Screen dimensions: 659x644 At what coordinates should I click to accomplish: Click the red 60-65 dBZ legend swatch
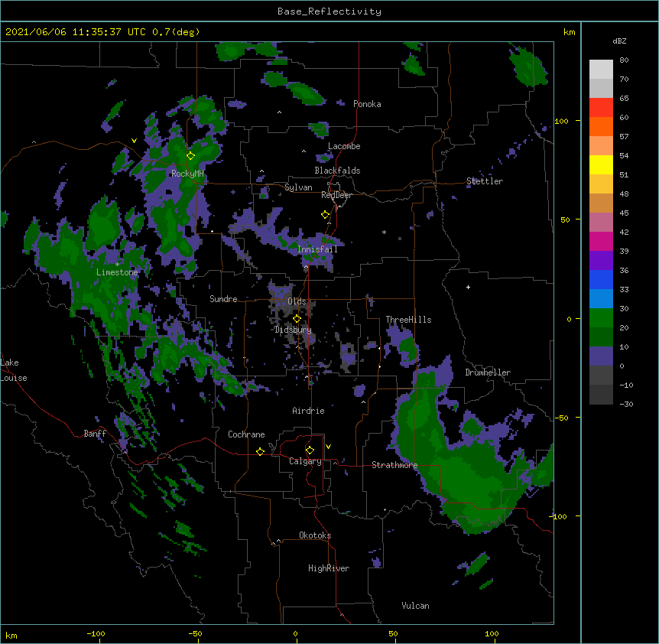click(601, 108)
